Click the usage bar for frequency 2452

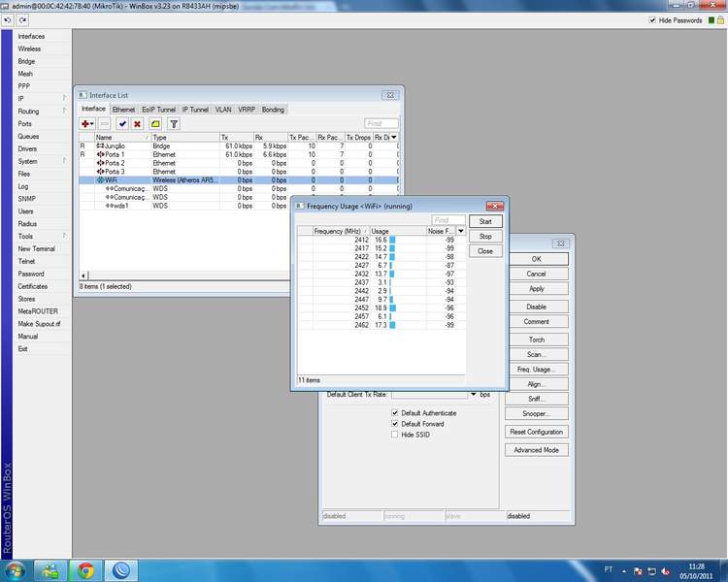point(394,307)
